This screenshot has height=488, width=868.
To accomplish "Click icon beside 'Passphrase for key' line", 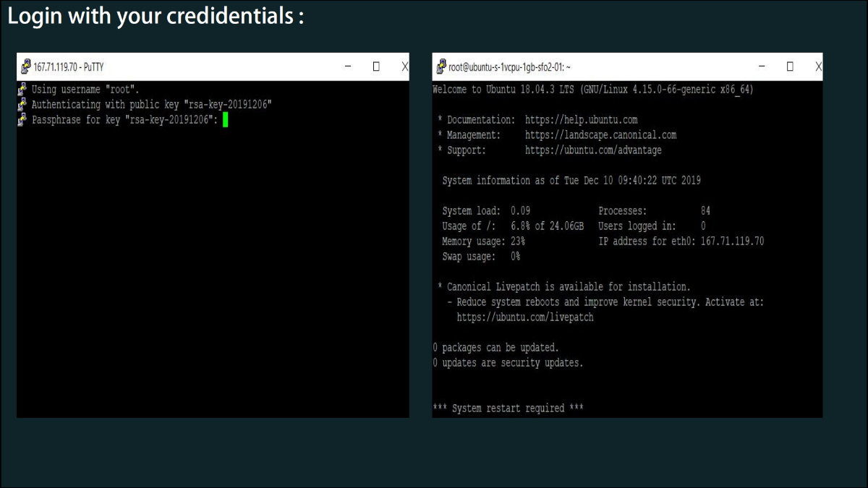I will [x=22, y=120].
